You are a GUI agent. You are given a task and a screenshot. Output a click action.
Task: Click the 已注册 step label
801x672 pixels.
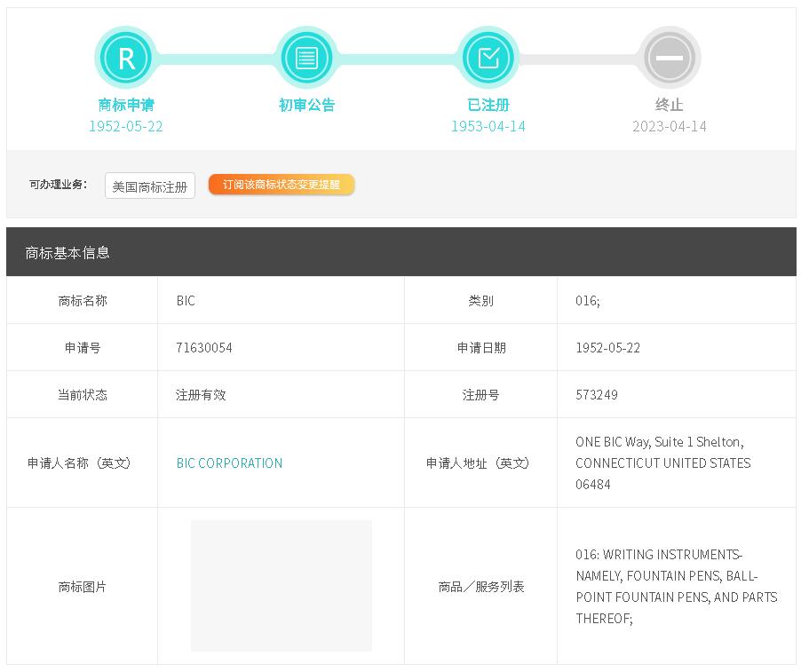488,105
